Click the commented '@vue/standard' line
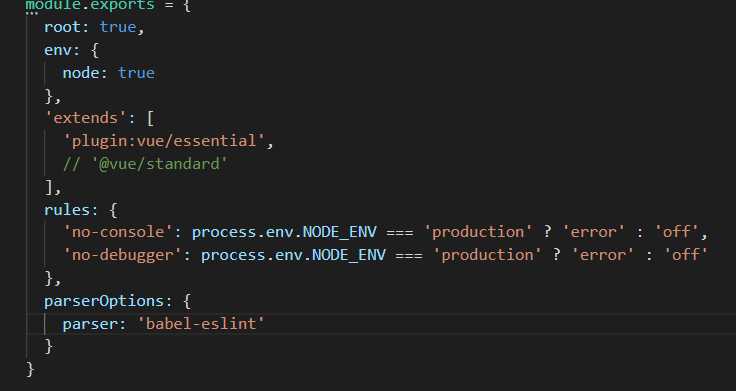The width and height of the screenshot is (736, 391). pos(145,164)
